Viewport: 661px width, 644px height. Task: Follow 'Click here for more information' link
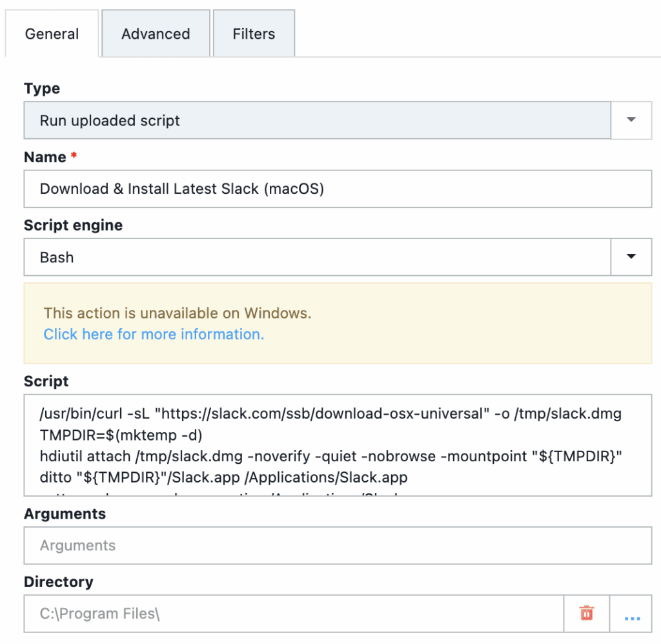pos(154,334)
